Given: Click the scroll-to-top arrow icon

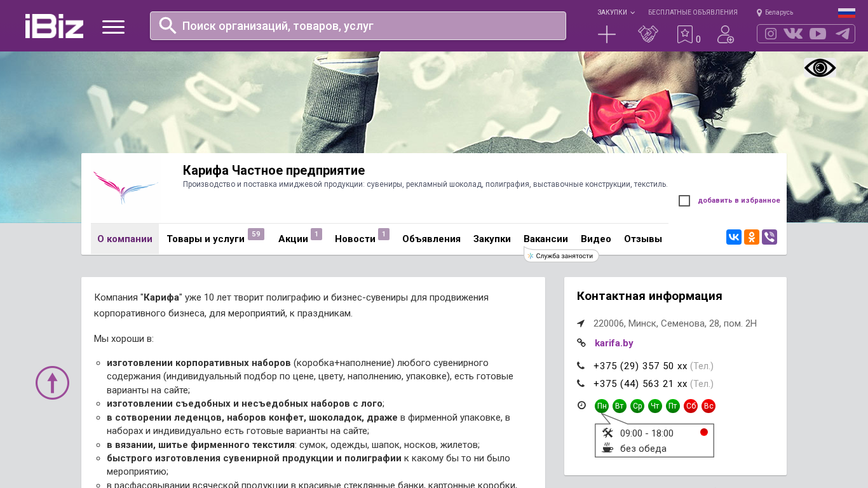Looking at the screenshot, I should [x=52, y=383].
